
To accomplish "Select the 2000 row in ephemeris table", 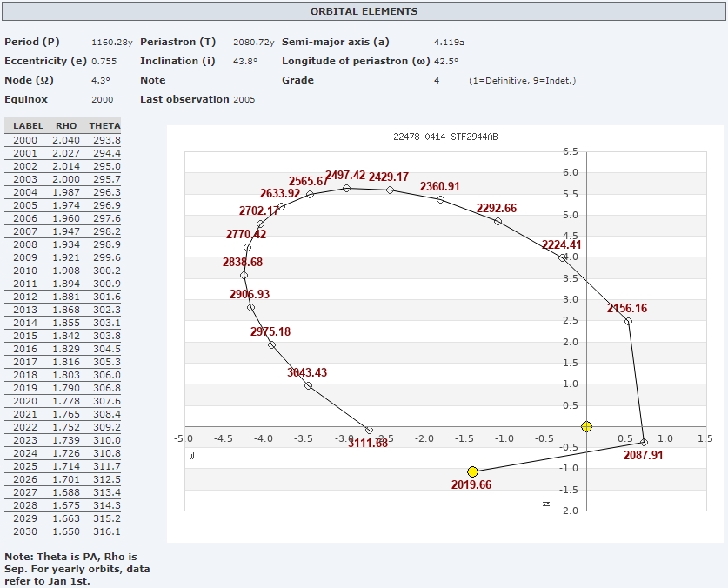I will (62, 140).
